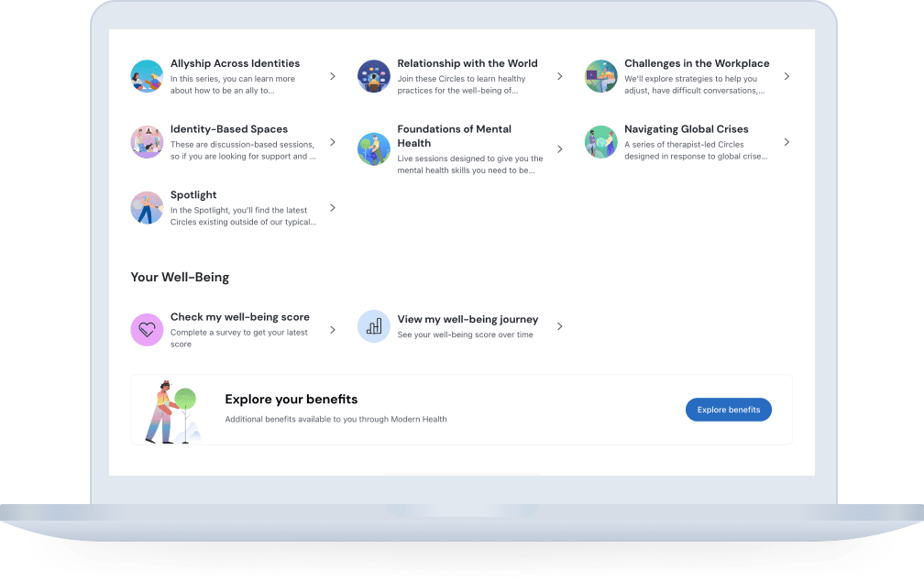Click the Navigating Global Crises icon

click(x=601, y=142)
